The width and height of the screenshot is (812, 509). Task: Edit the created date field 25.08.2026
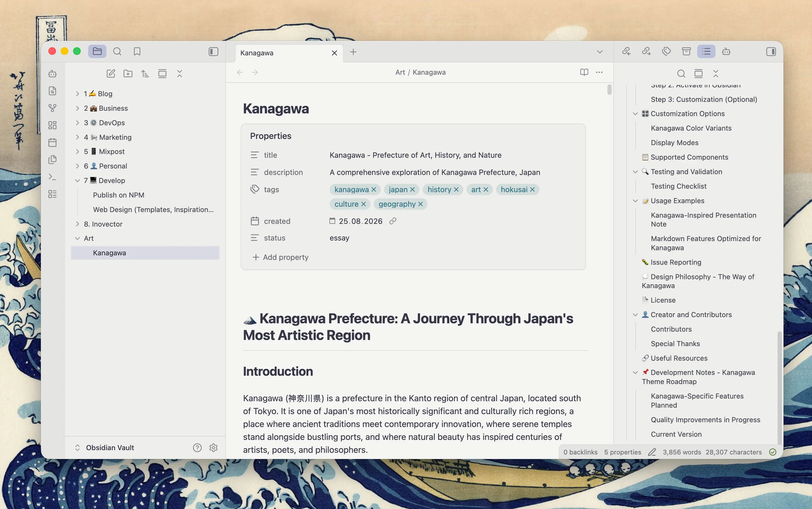pos(360,221)
